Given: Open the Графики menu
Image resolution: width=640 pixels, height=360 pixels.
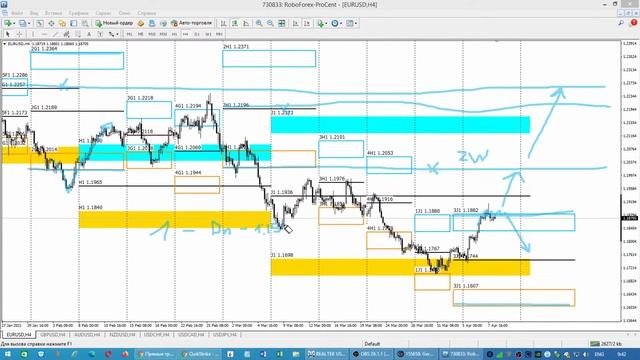Looking at the screenshot, I should (78, 13).
